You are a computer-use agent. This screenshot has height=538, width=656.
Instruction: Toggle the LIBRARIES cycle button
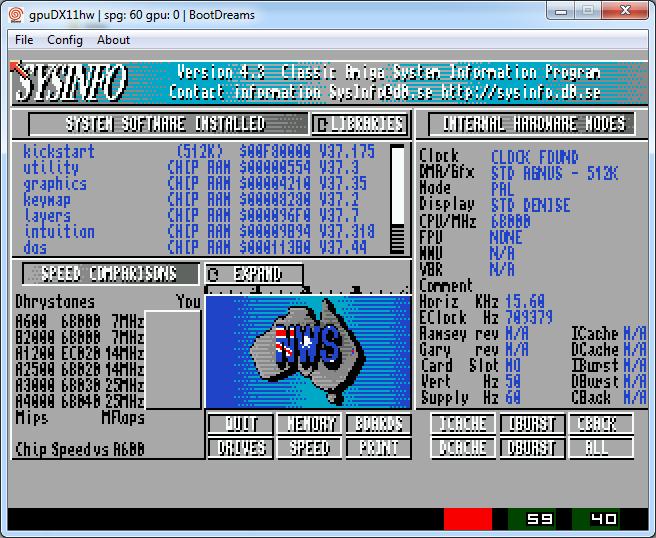pyautogui.click(x=360, y=124)
